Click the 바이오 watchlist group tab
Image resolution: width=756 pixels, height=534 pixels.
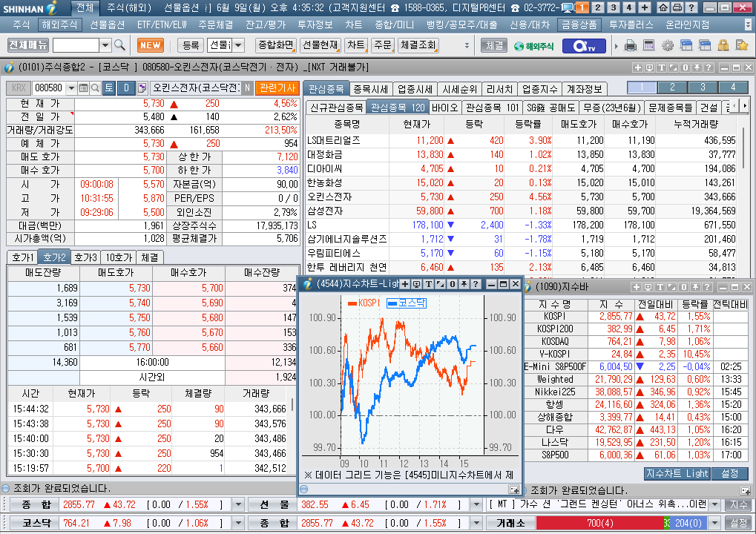pos(444,108)
